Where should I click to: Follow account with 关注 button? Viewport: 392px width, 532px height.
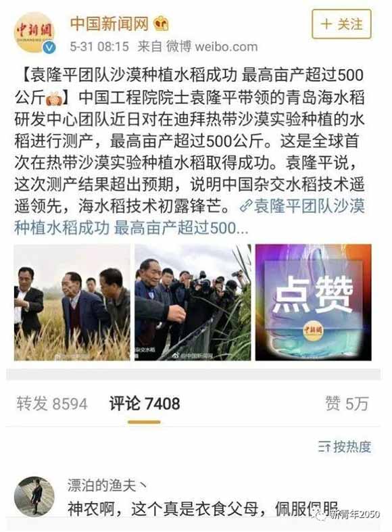click(x=341, y=24)
